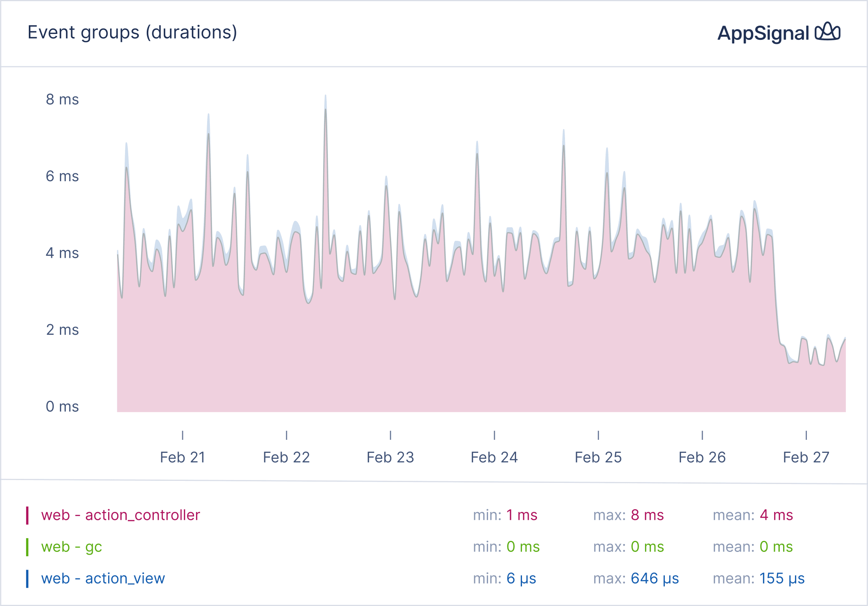This screenshot has width=868, height=606.
Task: Click gc min: 0 ms value
Action: tap(523, 547)
